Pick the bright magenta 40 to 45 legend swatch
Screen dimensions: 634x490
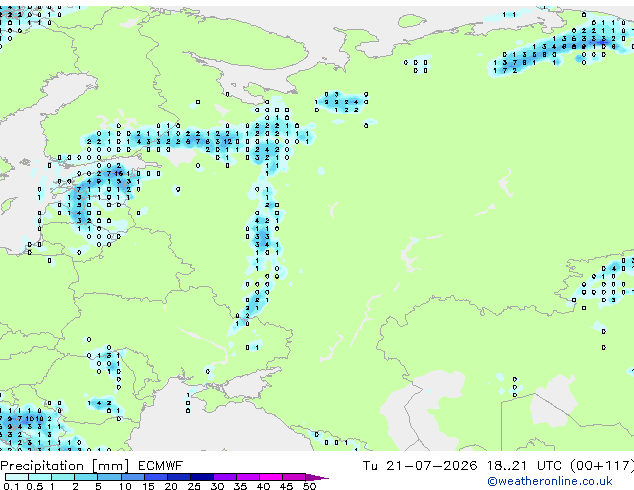[x=271, y=477]
